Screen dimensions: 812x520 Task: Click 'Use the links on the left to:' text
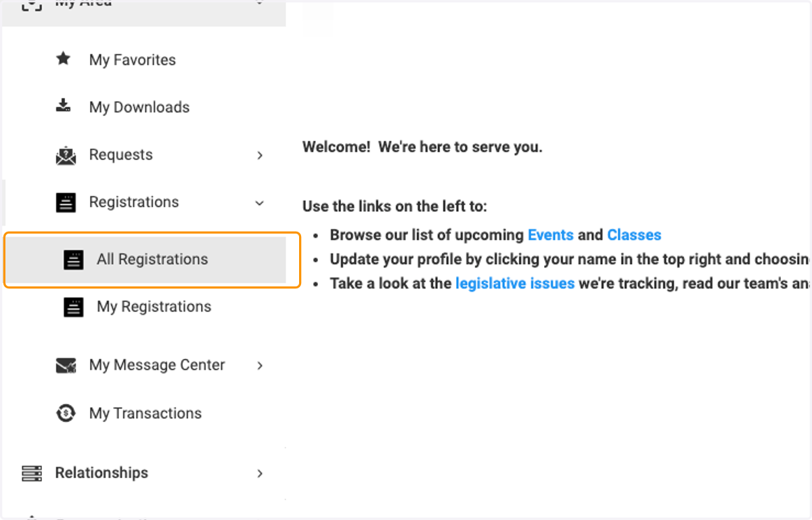pos(394,207)
